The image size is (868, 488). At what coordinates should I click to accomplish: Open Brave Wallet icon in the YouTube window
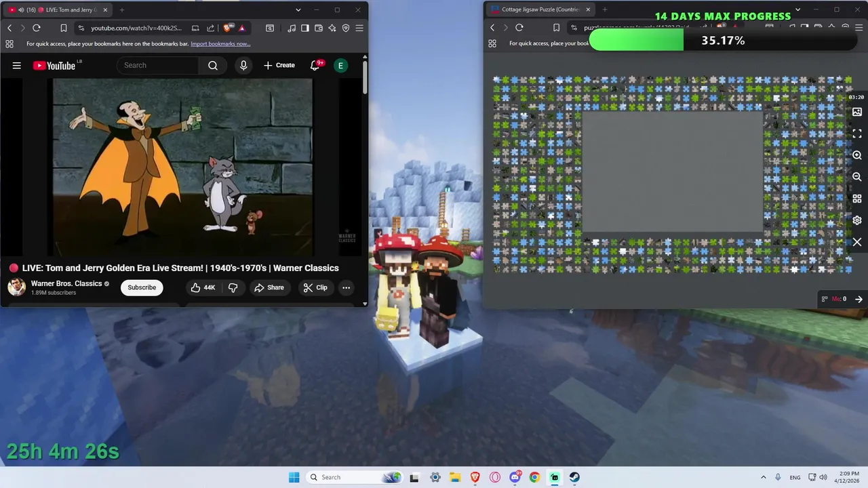(319, 28)
